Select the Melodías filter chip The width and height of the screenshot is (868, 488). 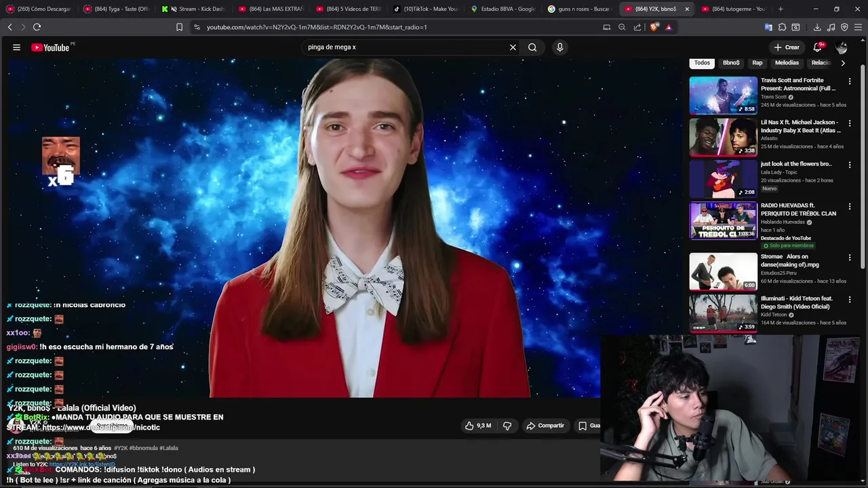click(x=787, y=63)
